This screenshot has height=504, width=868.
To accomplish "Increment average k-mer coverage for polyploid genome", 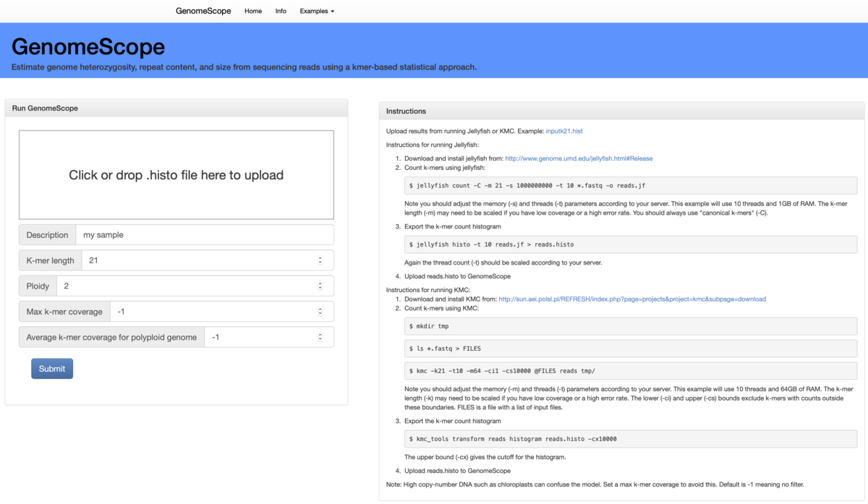I will [320, 333].
